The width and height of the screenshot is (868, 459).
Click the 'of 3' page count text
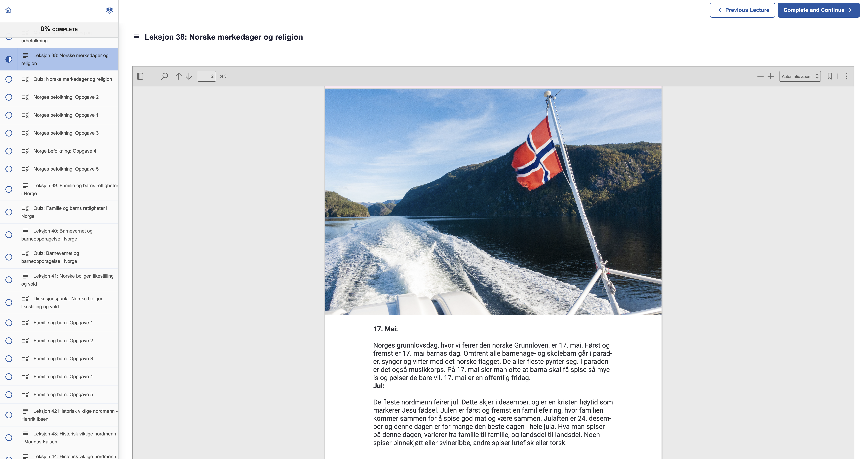click(x=223, y=76)
